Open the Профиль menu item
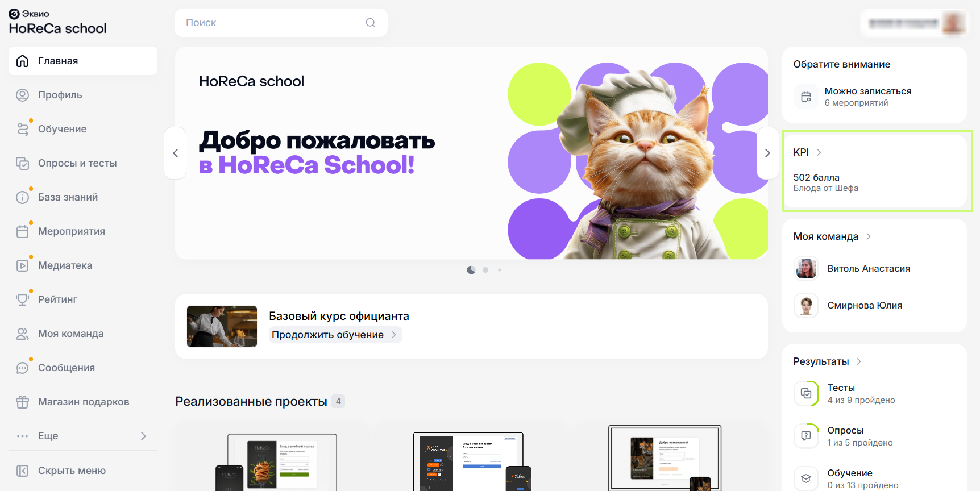 coord(83,95)
